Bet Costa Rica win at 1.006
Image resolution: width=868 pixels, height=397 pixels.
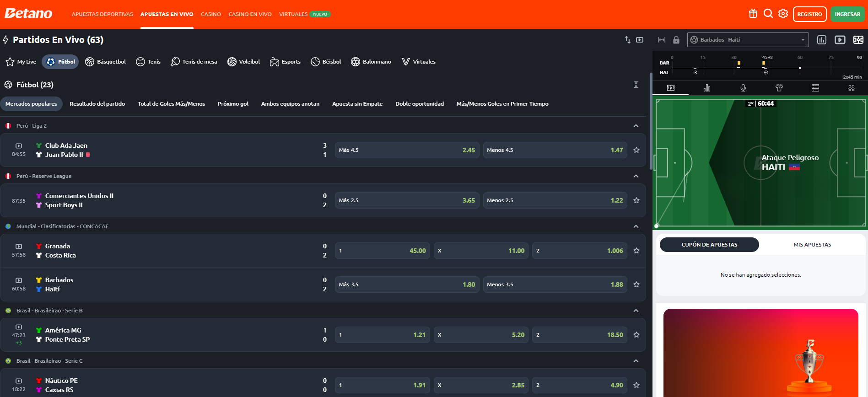[x=580, y=251]
